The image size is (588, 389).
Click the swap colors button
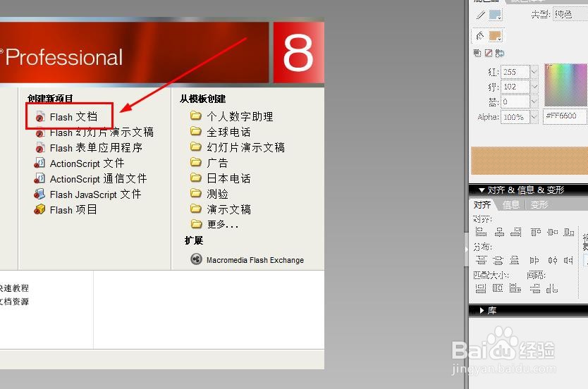pyautogui.click(x=500, y=54)
